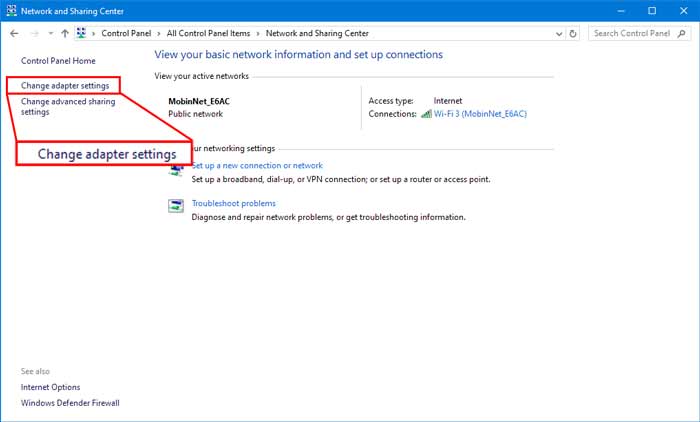Open Change adapter settings link
Image resolution: width=700 pixels, height=422 pixels.
click(x=65, y=85)
